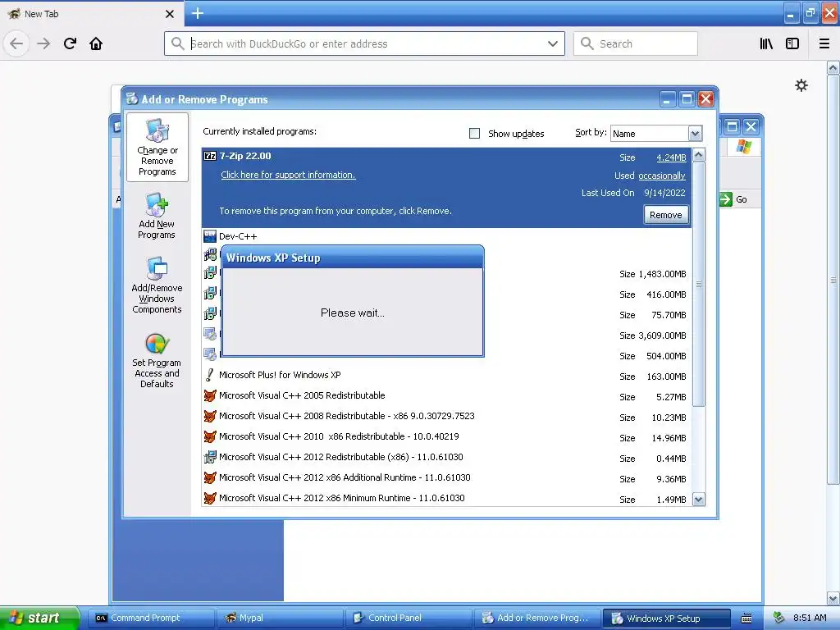Click the 7-Zip program icon
The image size is (840, 630).
pos(210,156)
